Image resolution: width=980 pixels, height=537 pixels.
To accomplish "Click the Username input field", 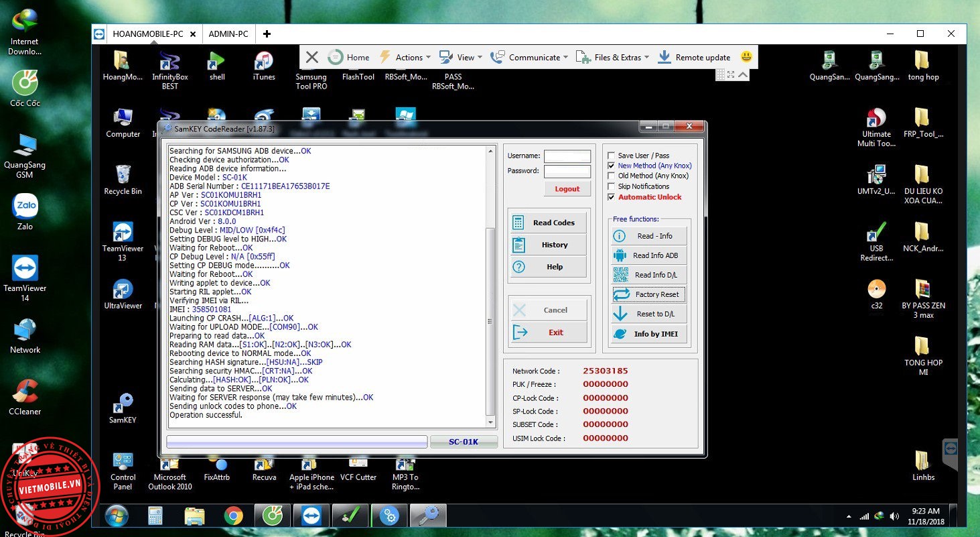I will (x=567, y=156).
